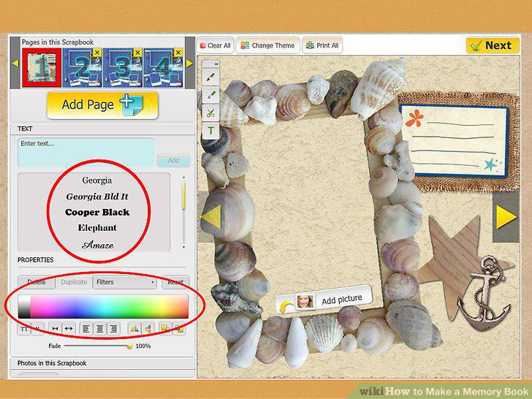Screen dimensions: 532x399
Task: Choose the Georgia Bld It font
Action: 97,196
